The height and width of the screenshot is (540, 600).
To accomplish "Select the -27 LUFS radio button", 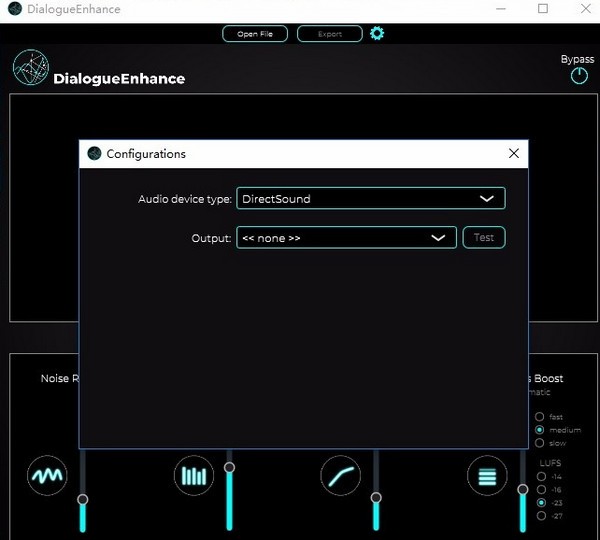I will tap(541, 516).
